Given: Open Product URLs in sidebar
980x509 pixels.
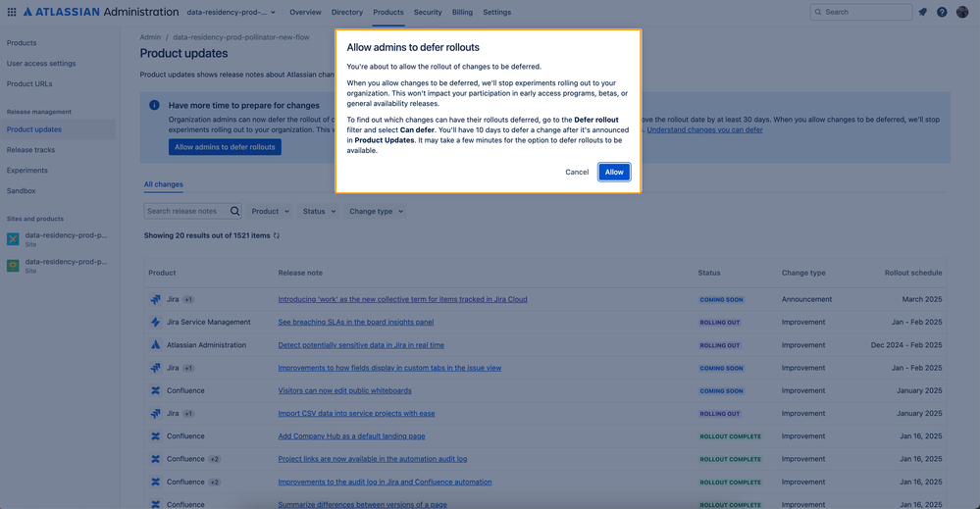Looking at the screenshot, I should pos(29,83).
